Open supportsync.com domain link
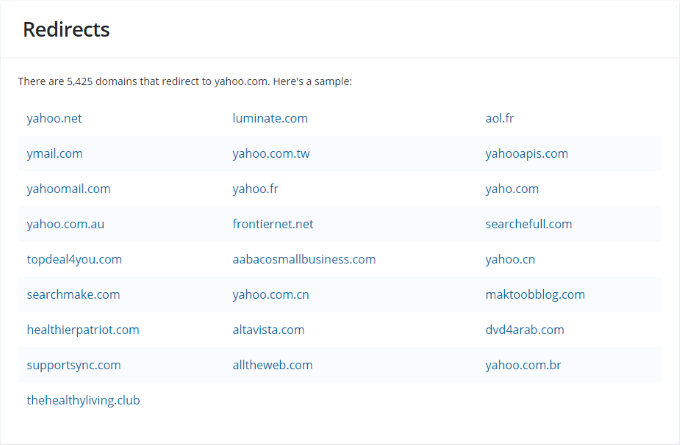The height and width of the screenshot is (445, 680). (x=74, y=365)
